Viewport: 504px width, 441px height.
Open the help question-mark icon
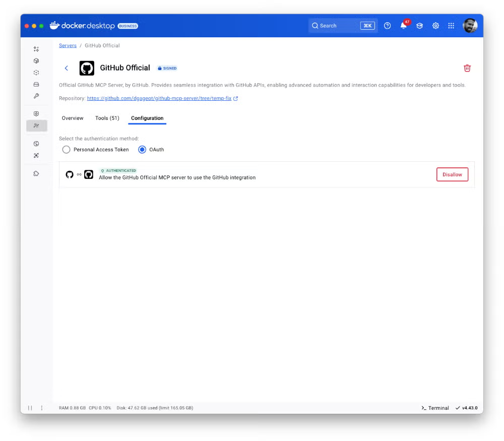point(387,26)
